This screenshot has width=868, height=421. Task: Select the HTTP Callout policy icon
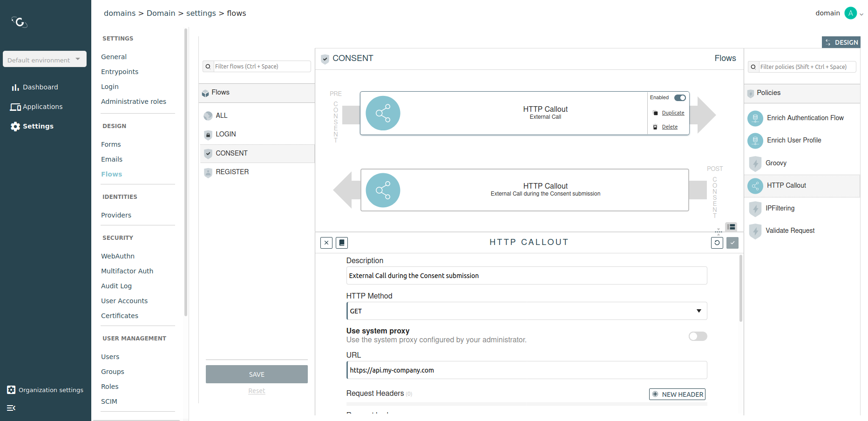coord(755,186)
